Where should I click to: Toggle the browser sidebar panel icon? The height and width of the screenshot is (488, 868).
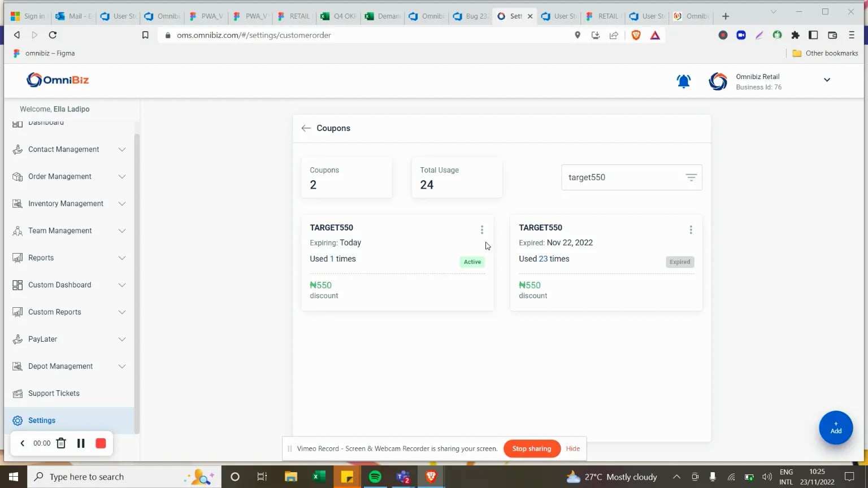point(813,35)
